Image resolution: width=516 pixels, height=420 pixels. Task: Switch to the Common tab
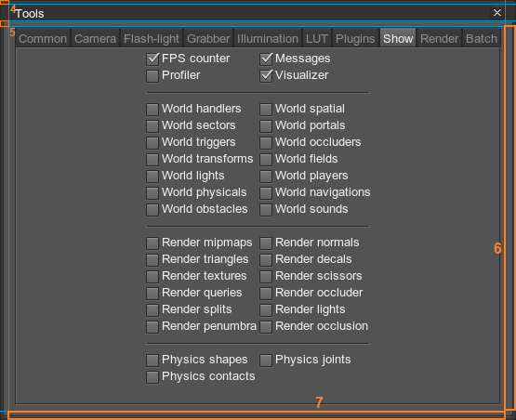tap(43, 38)
